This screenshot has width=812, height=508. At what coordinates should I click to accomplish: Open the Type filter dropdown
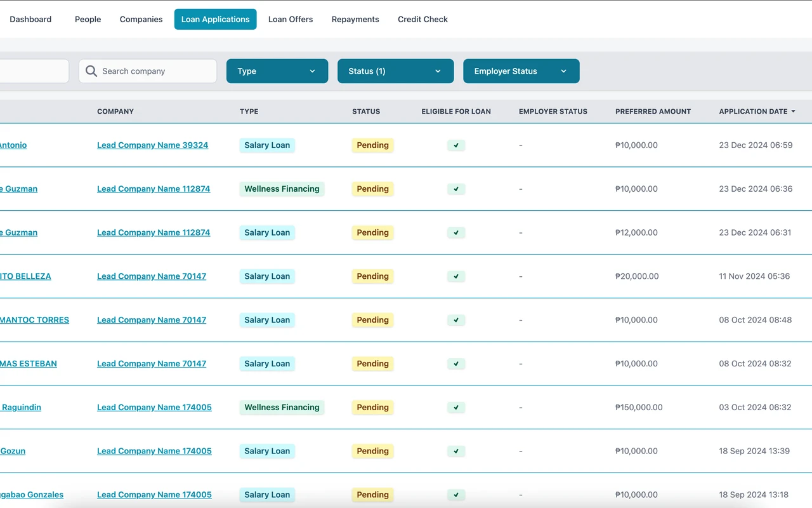tap(277, 71)
